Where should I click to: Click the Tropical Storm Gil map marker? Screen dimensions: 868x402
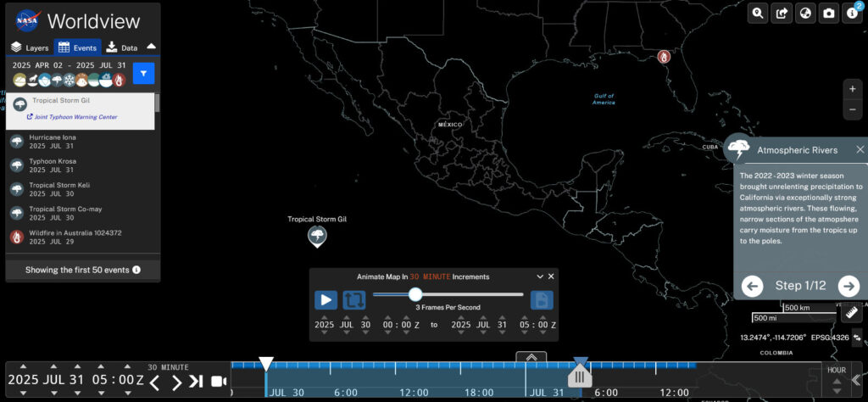(x=317, y=236)
